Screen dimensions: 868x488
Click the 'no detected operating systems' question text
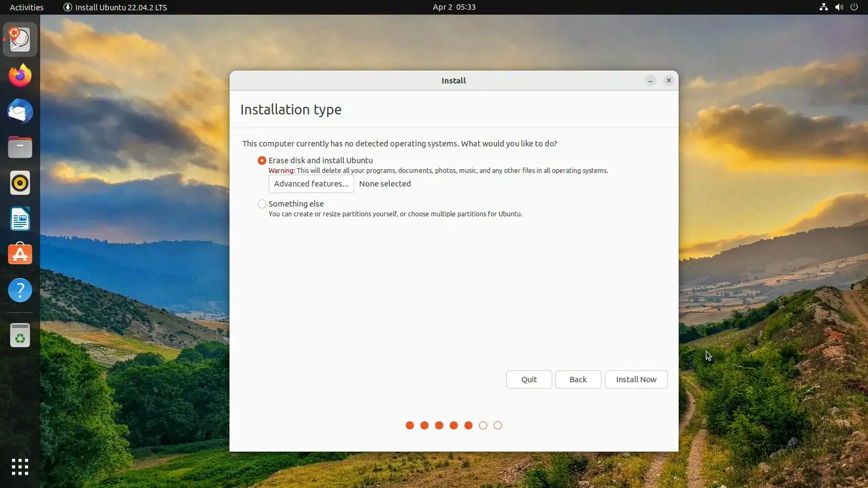tap(400, 144)
